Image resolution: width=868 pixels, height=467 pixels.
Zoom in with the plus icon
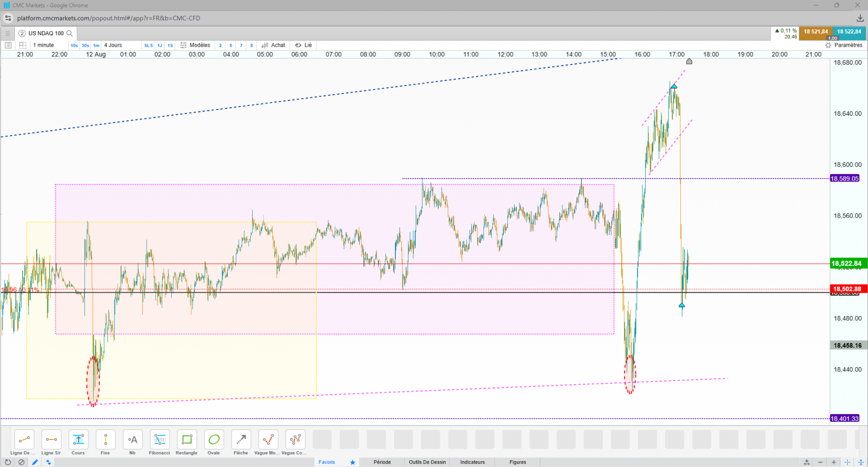834,462
